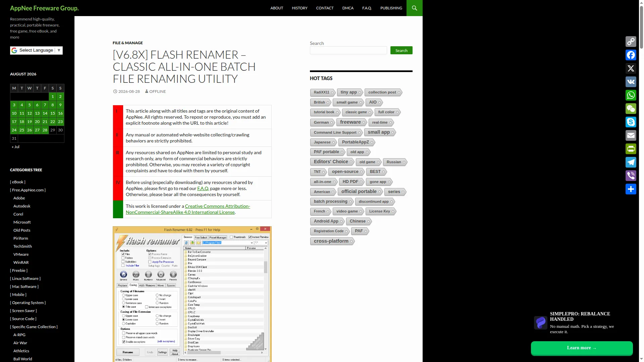
Task: Select the RadiXX11 hot tag
Action: pyautogui.click(x=322, y=93)
